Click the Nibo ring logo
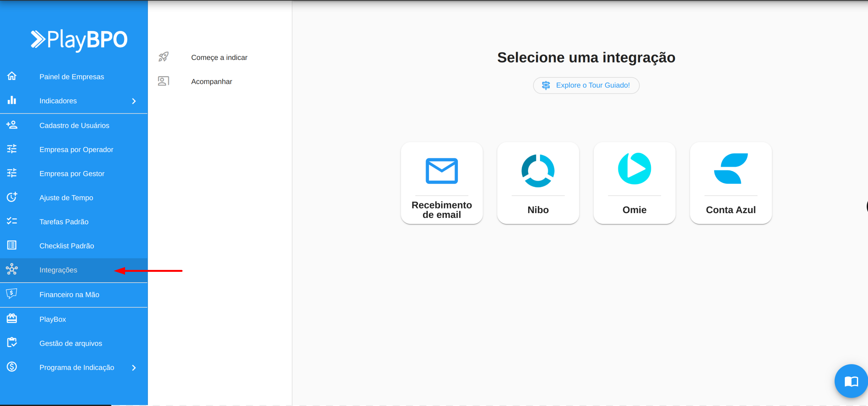868x406 pixels. pyautogui.click(x=538, y=171)
